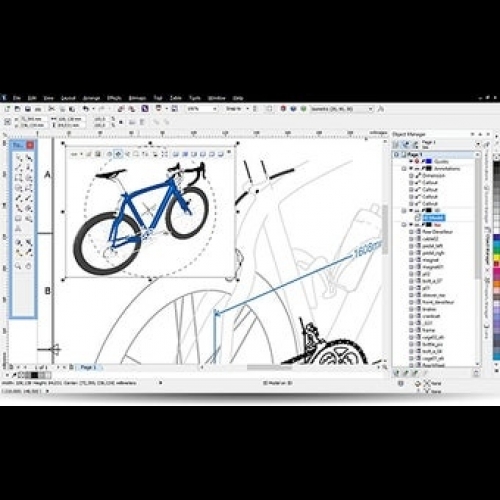
Task: Pick the yellow swatch in color palette
Action: [497, 257]
